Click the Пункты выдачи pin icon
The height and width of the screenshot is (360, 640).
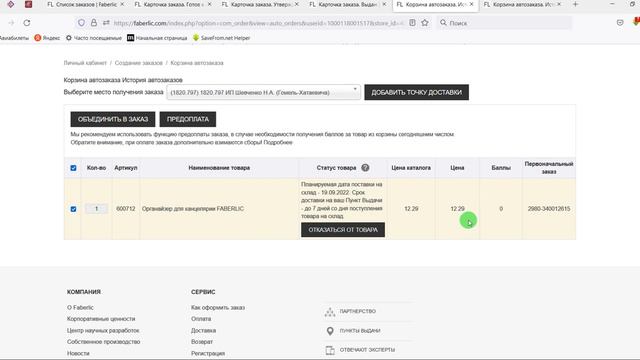tap(330, 331)
